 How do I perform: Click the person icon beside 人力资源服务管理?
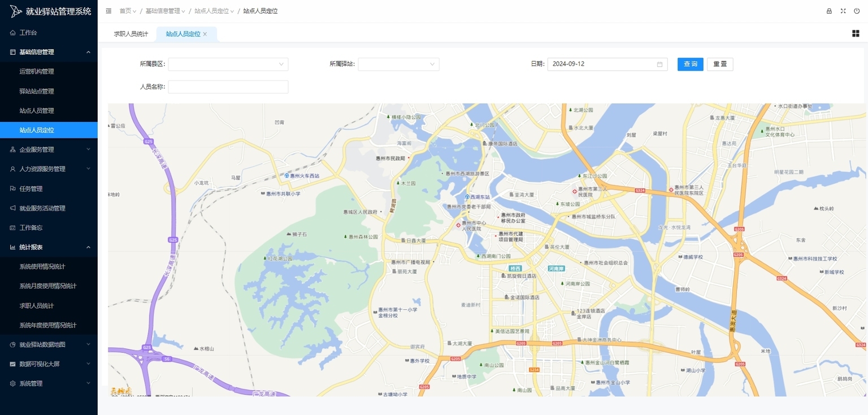(13, 169)
